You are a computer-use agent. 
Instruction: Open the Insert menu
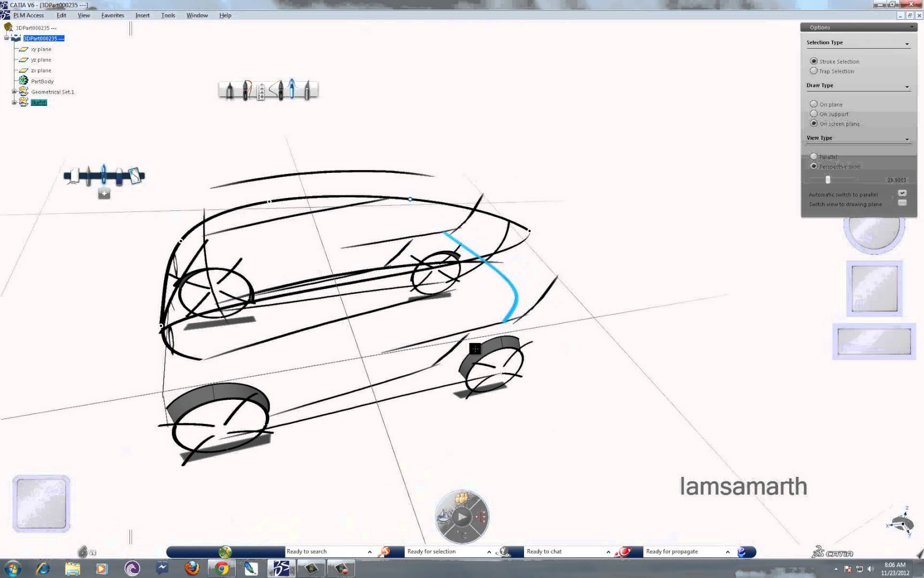coord(142,15)
